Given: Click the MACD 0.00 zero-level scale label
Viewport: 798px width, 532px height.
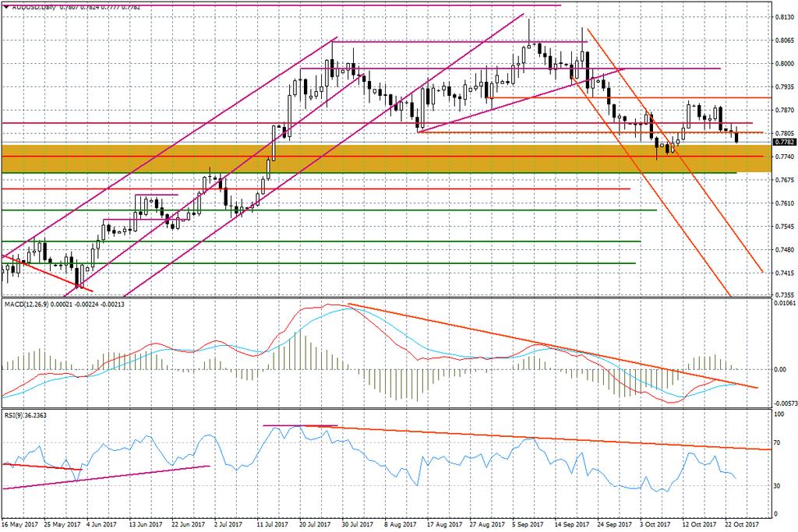Looking at the screenshot, I should coord(780,370).
